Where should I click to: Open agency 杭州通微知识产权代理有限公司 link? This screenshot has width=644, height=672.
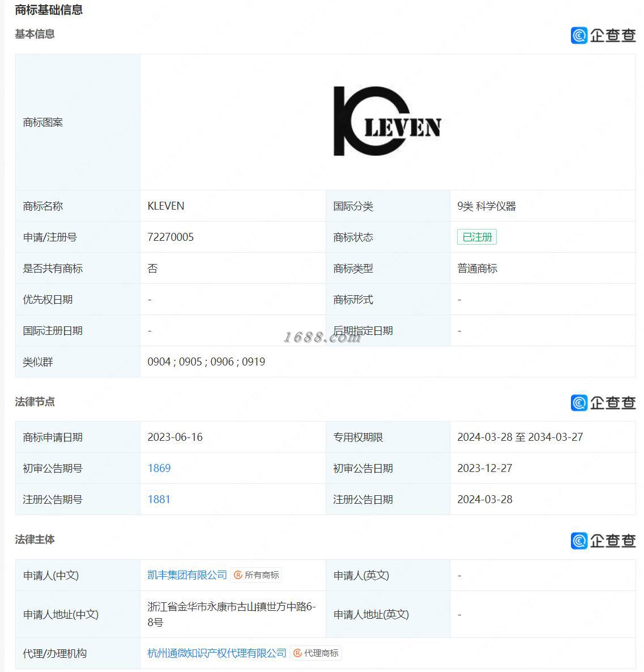[217, 653]
